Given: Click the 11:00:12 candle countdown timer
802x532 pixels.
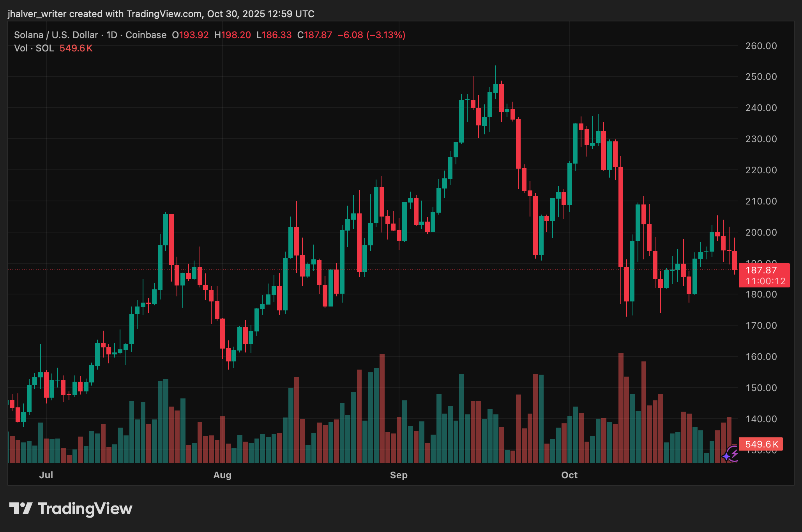Looking at the screenshot, I should (x=765, y=281).
